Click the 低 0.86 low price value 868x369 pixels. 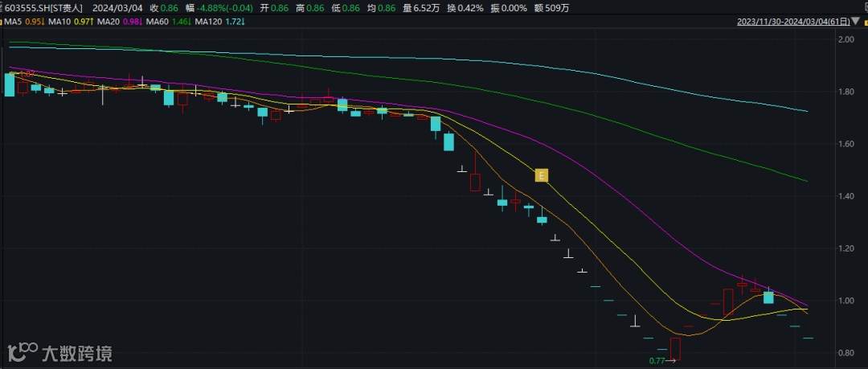tap(346, 8)
